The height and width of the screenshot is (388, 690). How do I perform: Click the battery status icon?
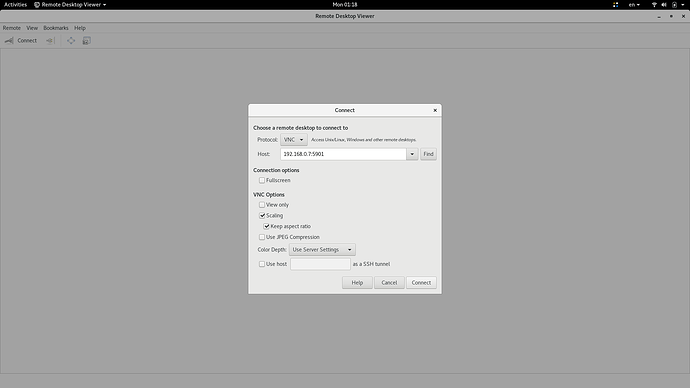point(674,4)
